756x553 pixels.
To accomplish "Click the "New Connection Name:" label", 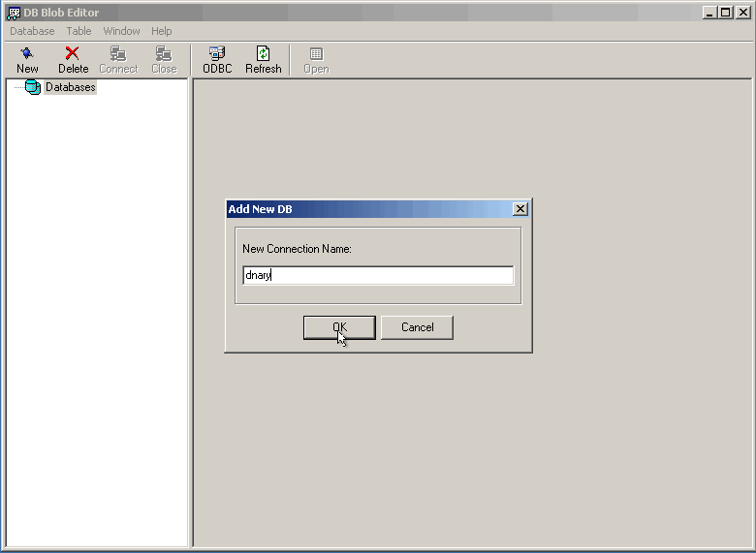I will (x=297, y=249).
